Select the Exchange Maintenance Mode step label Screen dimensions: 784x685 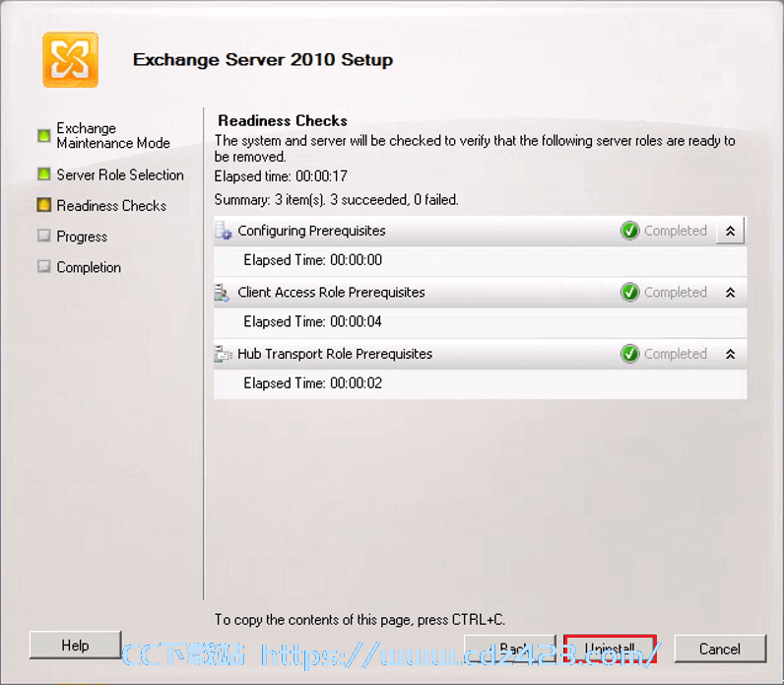(x=113, y=136)
